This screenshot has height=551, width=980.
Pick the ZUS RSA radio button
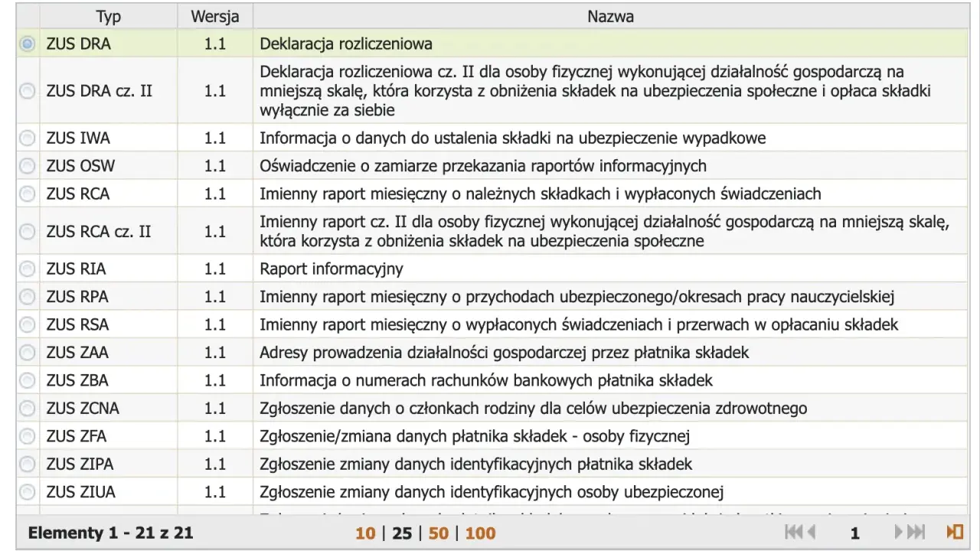tap(28, 324)
